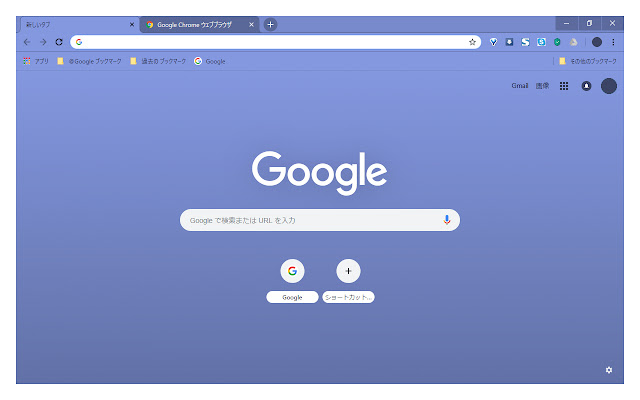Screen dimensions: 640x400
Task: Open Google notifications bell icon
Action: 587,86
